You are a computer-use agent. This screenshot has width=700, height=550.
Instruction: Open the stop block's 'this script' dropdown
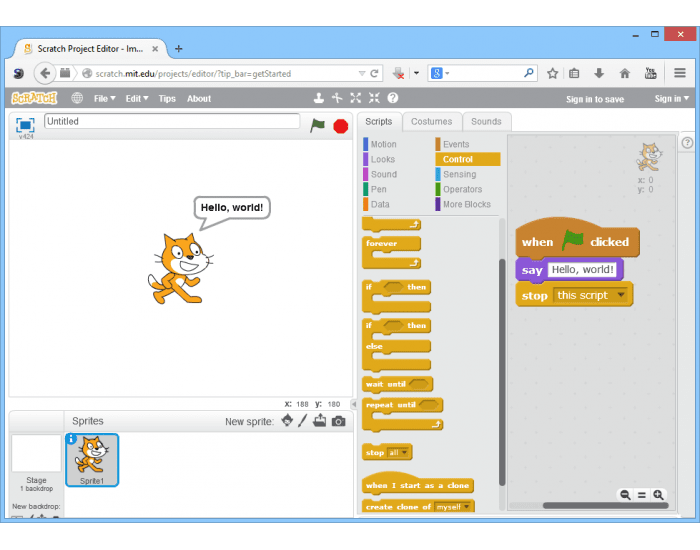[621, 295]
